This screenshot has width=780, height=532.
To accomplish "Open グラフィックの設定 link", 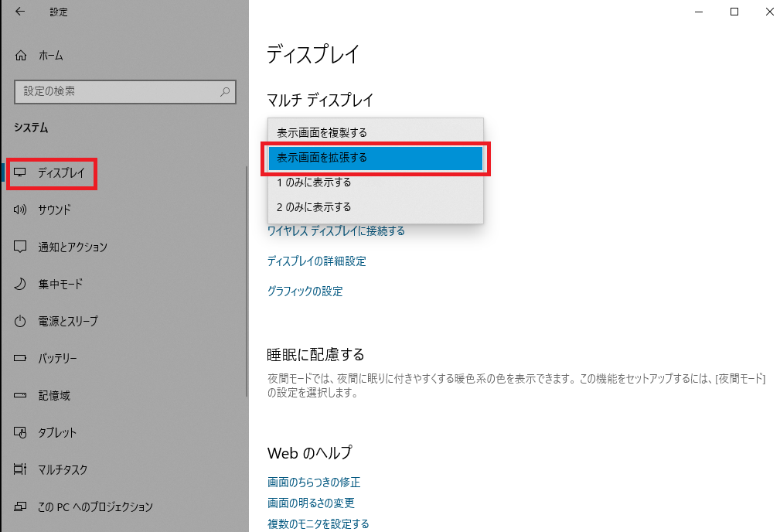I will 305,292.
